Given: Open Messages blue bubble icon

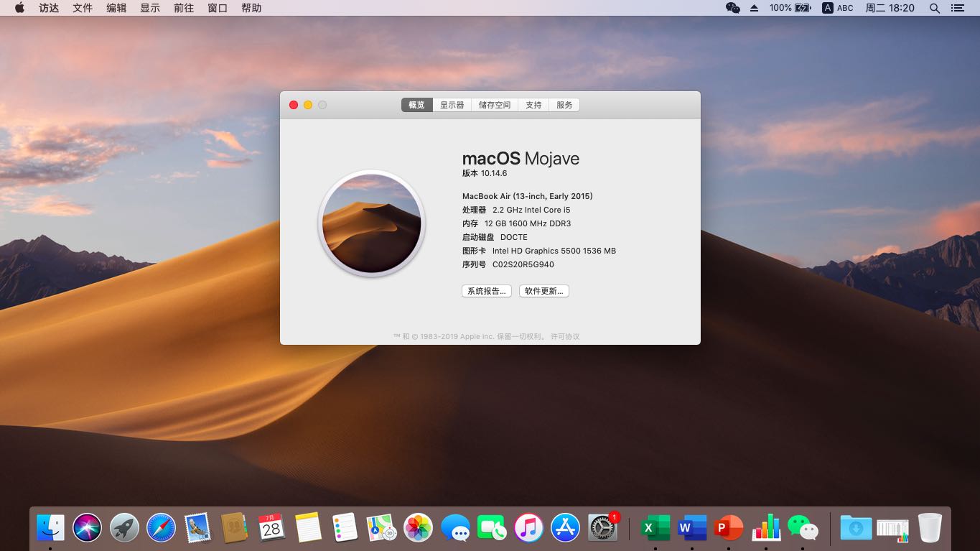Looking at the screenshot, I should click(455, 528).
